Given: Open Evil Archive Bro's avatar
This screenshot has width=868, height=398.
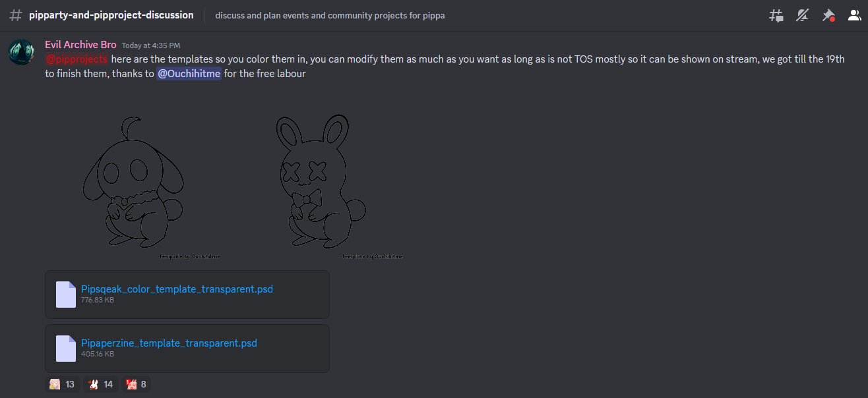Looking at the screenshot, I should pos(21,52).
